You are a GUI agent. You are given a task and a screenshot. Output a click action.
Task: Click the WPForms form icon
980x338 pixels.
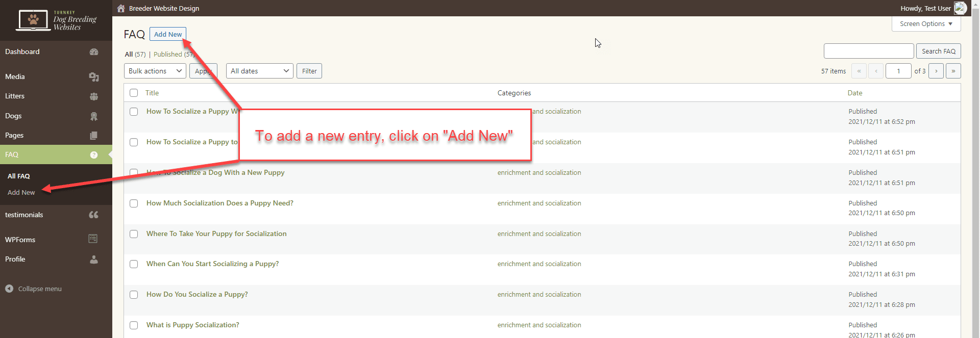click(93, 239)
